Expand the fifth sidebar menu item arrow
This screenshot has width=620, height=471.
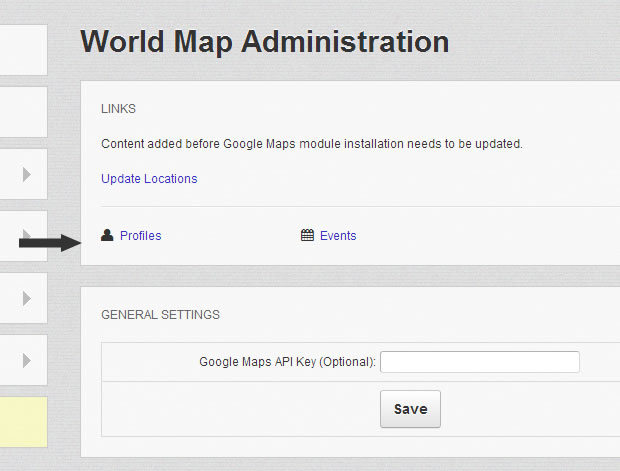27,298
